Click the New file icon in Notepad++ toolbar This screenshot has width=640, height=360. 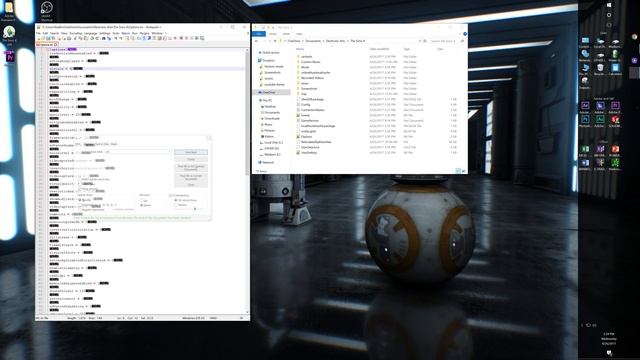(x=39, y=38)
